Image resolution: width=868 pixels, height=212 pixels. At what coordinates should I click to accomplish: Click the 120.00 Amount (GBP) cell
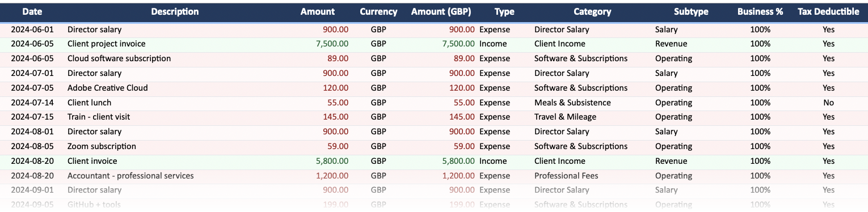coord(462,88)
